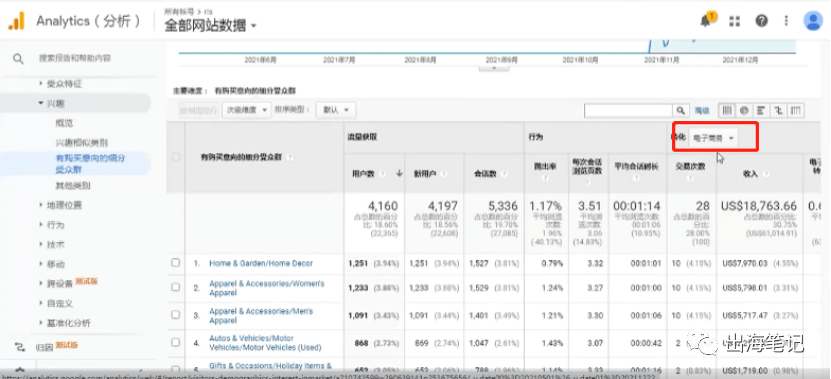Open the notifications bell icon

pyautogui.click(x=705, y=21)
